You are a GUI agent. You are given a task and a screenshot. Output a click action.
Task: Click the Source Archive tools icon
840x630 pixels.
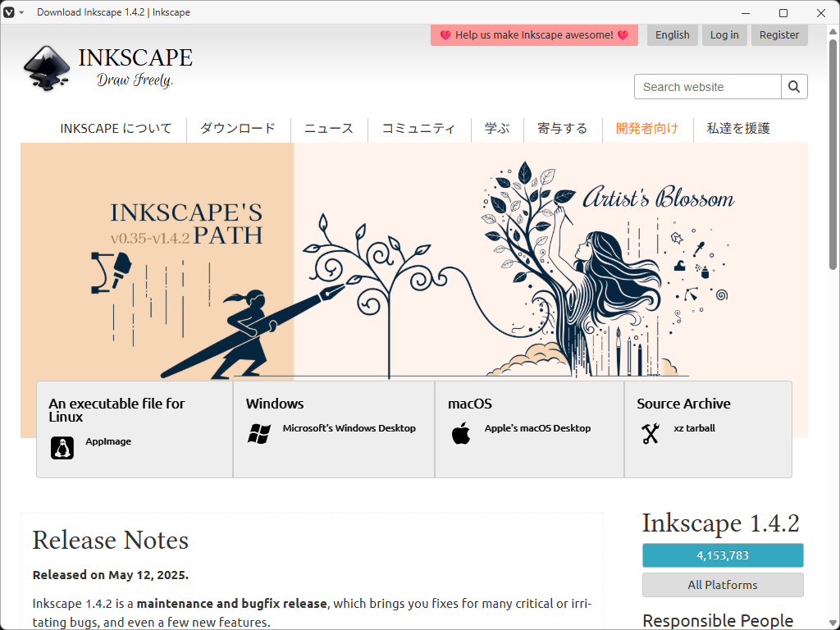tap(651, 433)
